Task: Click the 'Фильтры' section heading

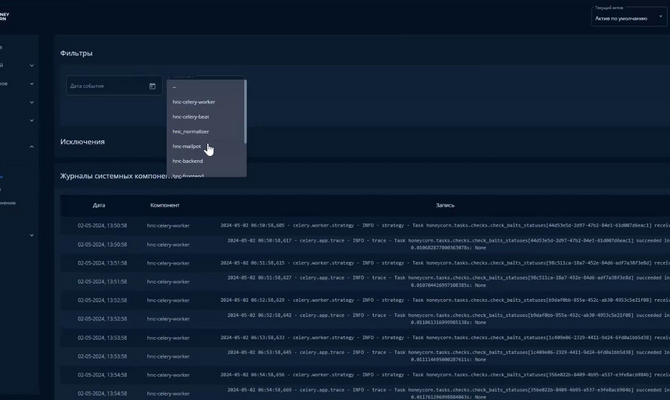Action: coord(76,53)
